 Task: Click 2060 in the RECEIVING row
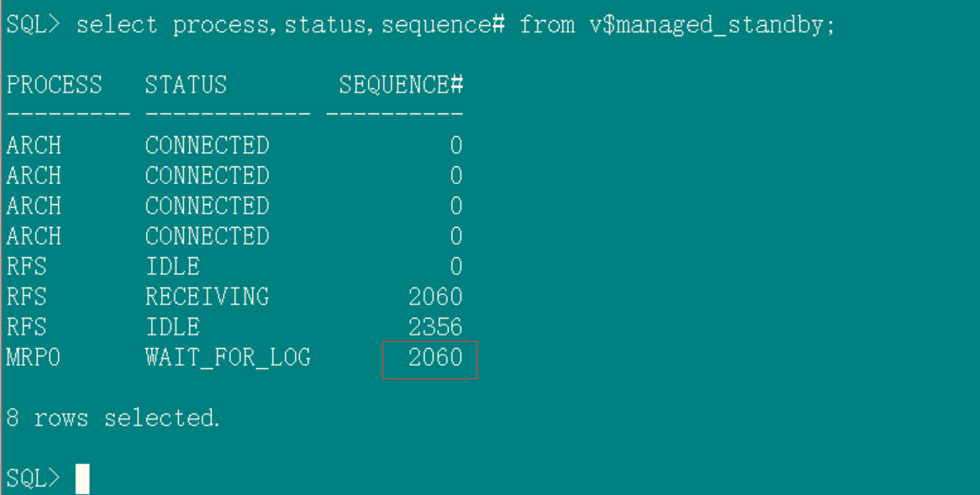point(435,297)
